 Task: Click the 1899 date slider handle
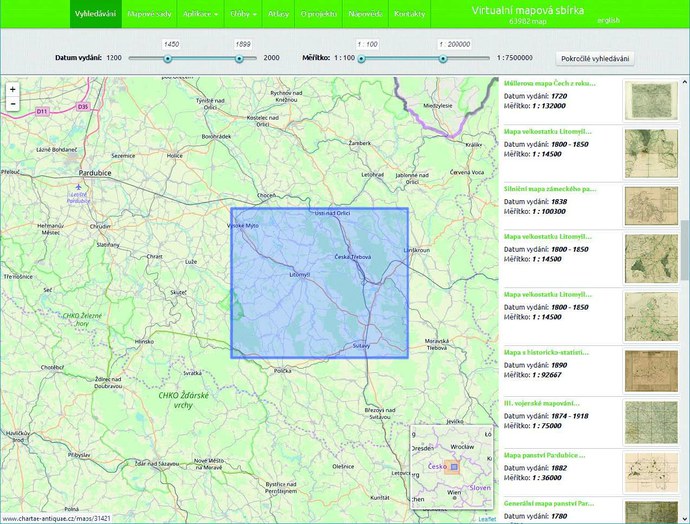239,59
